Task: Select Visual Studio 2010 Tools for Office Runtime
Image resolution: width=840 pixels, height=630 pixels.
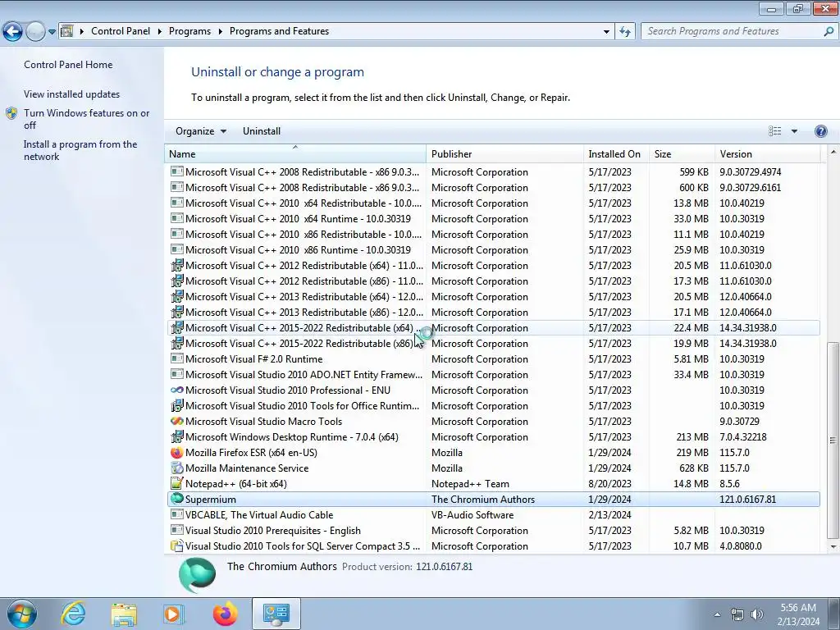Action: pos(493,406)
